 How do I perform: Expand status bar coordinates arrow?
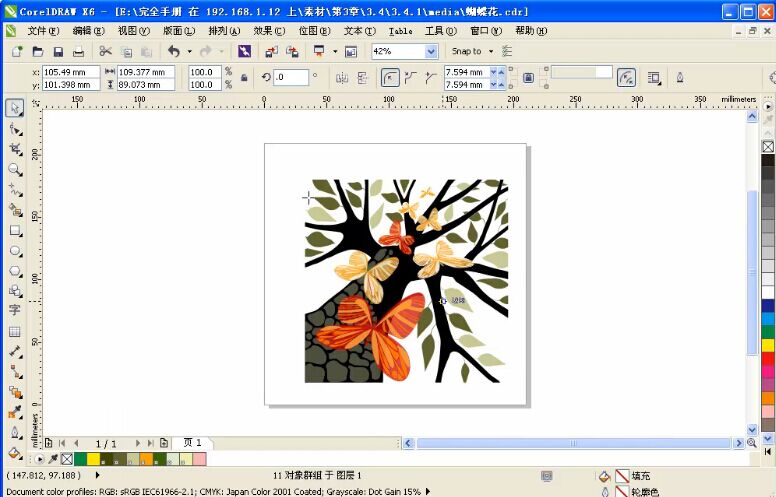click(x=97, y=475)
